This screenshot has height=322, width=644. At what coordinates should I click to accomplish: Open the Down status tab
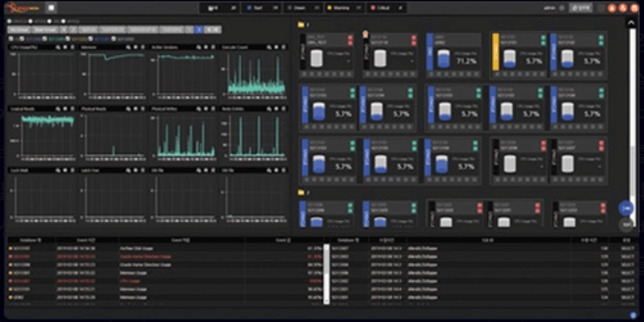point(303,8)
